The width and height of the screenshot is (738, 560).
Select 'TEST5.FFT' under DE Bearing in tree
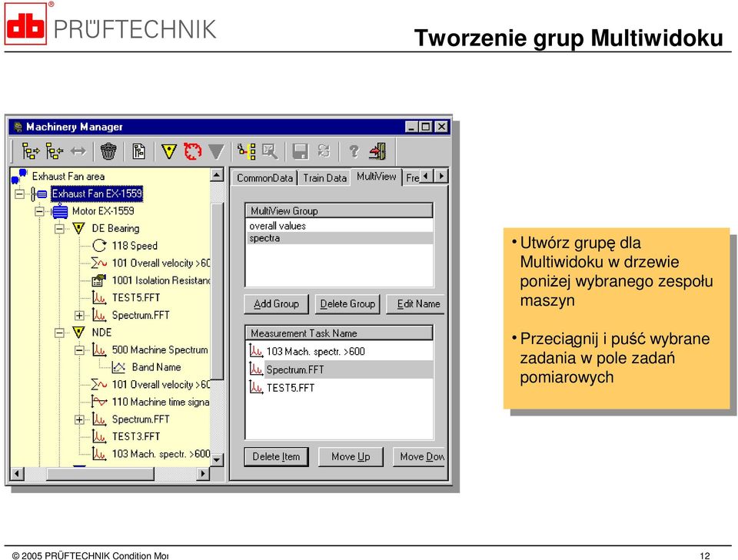(x=136, y=297)
